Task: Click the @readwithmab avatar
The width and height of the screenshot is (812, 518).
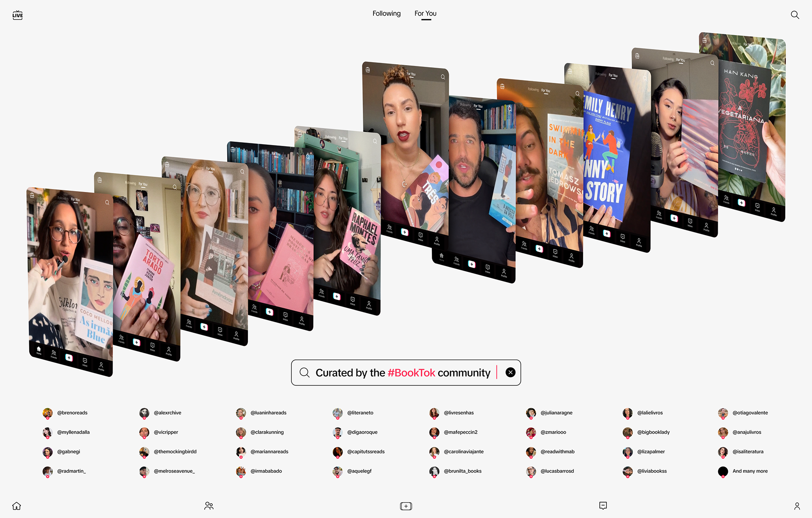Action: 531,452
